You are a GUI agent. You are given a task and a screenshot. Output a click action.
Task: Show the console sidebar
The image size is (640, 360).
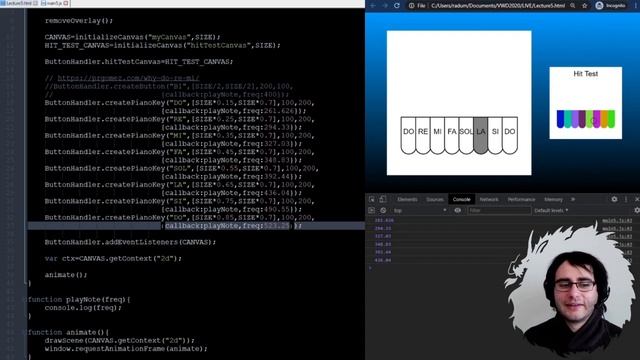click(371, 210)
